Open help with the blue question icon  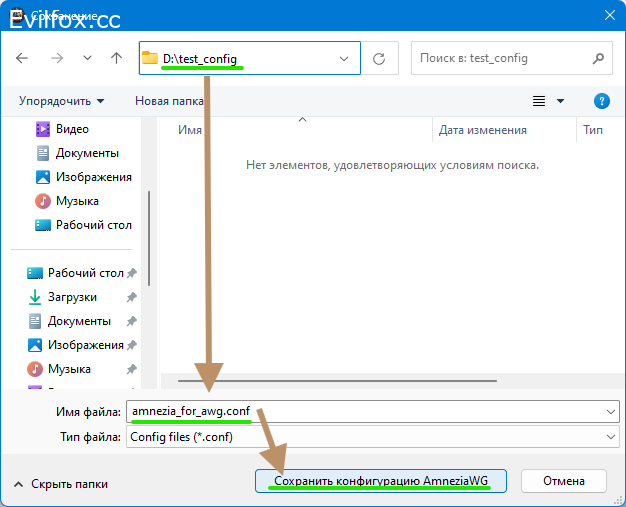point(601,101)
